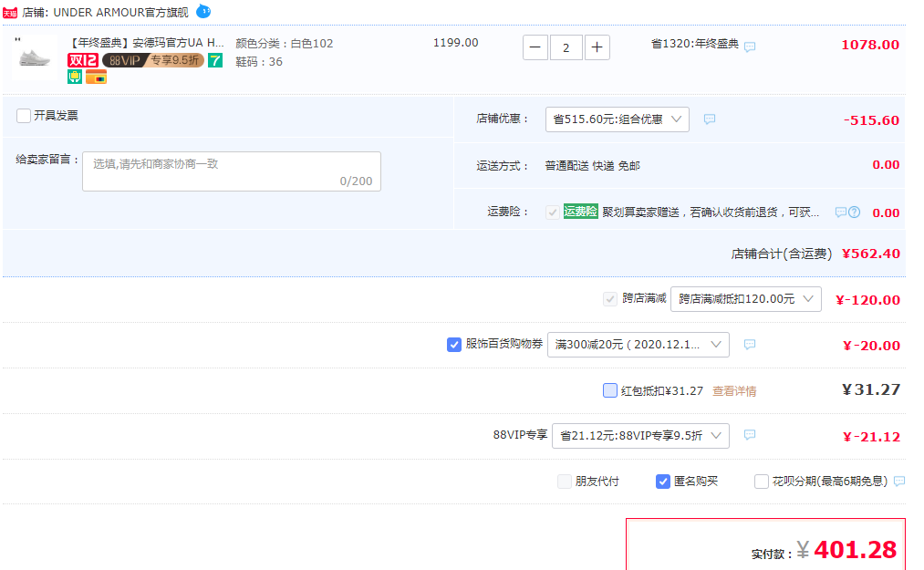Open the comment bubble icon next to 省1320:年终盛典
Screen dimensions: 924x570
pyautogui.click(x=750, y=47)
